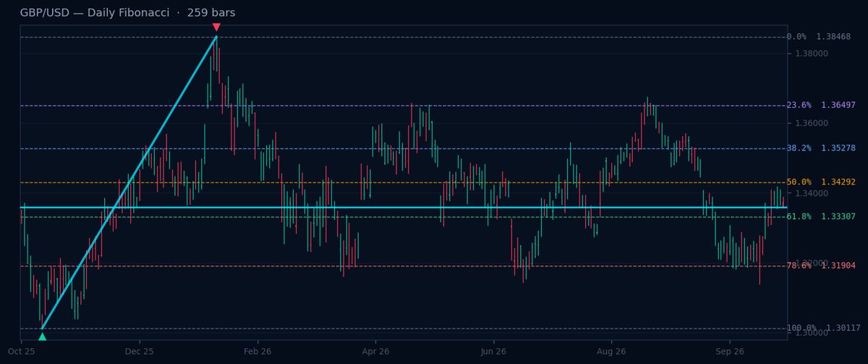Click the red swing-high triangle marker

click(216, 27)
